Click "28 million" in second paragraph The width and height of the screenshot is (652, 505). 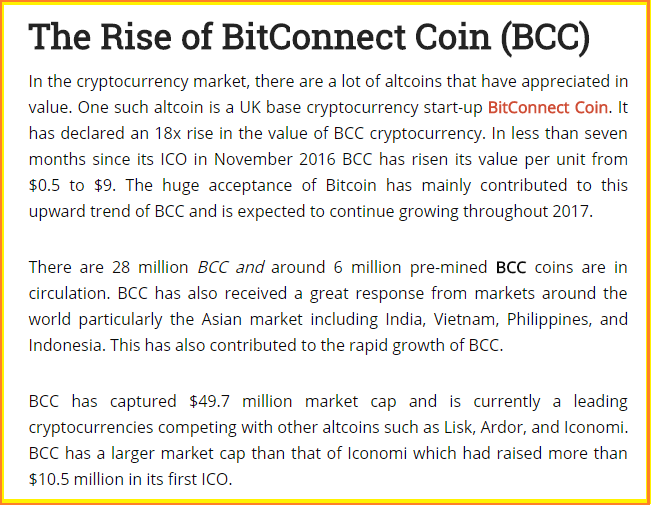149,267
